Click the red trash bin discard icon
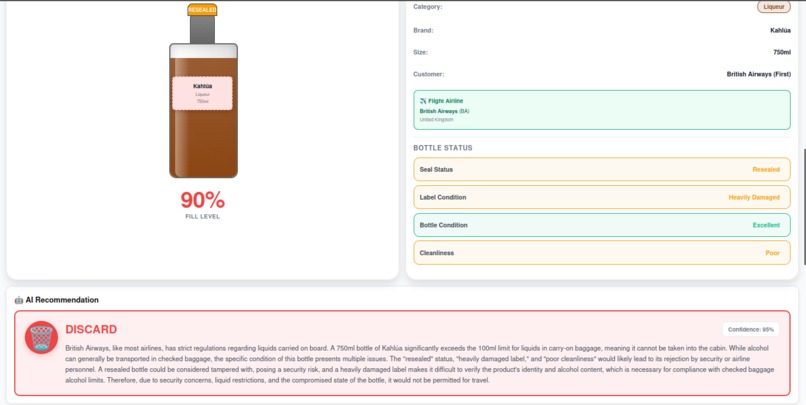The width and height of the screenshot is (806, 405). (x=41, y=338)
